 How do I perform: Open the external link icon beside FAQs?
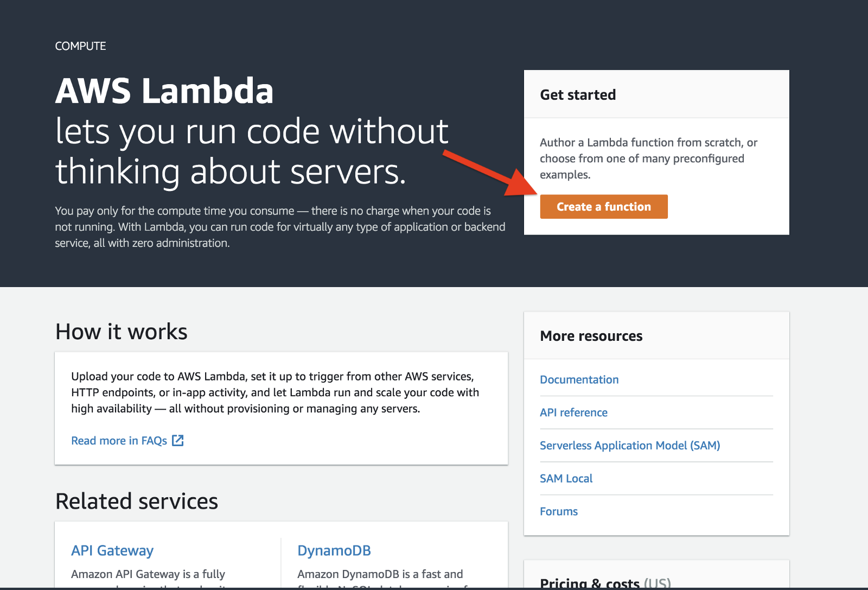(178, 440)
